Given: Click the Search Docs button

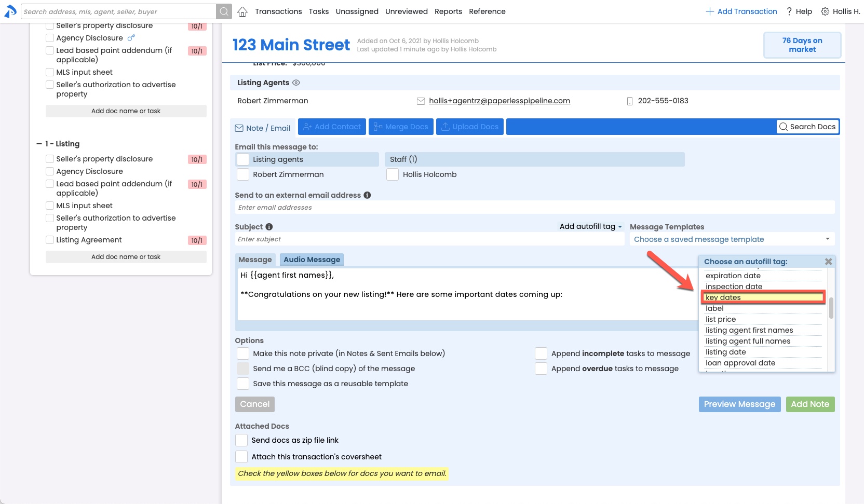Looking at the screenshot, I should (807, 127).
